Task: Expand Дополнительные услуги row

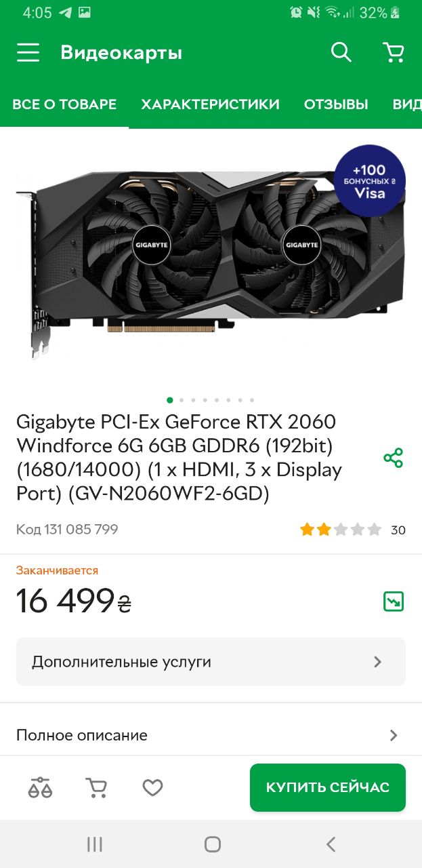Action: click(211, 662)
